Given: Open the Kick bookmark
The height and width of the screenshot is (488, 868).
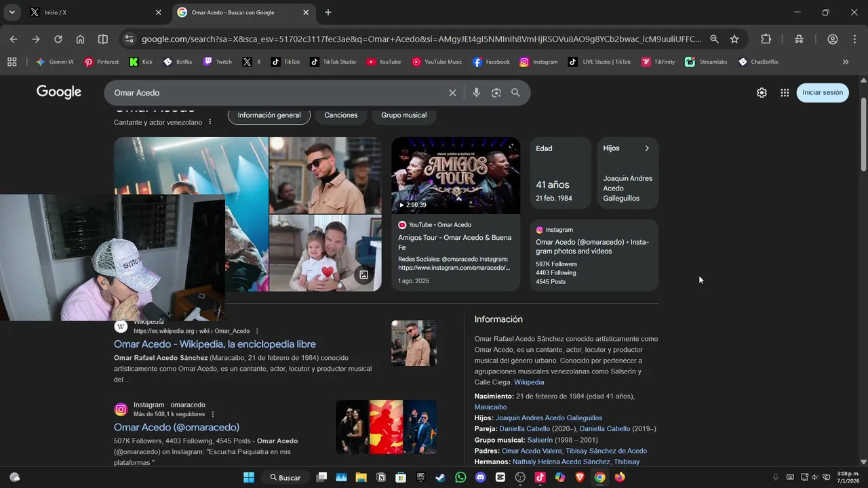Looking at the screenshot, I should pyautogui.click(x=141, y=62).
